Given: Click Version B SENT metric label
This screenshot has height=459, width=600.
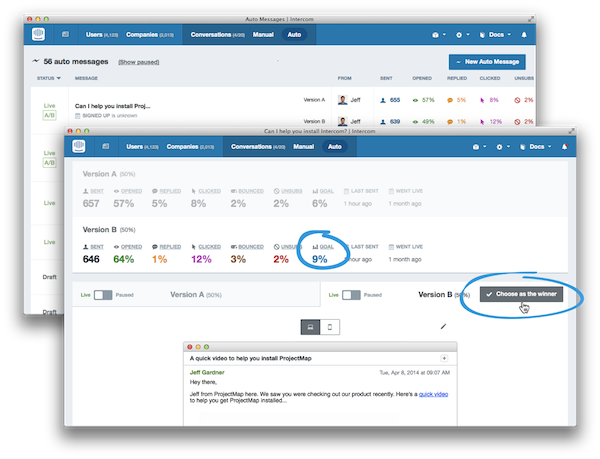Looking at the screenshot, I should coord(93,247).
